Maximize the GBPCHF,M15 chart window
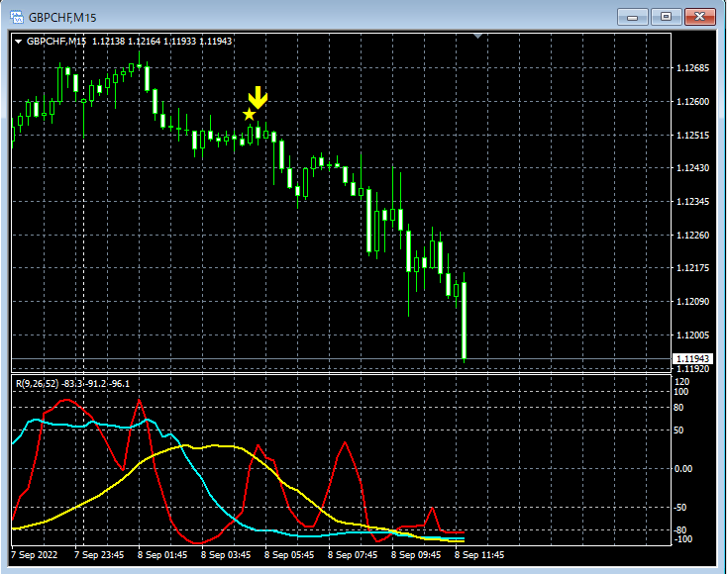Screen dimensions: 728x574 pos(666,17)
